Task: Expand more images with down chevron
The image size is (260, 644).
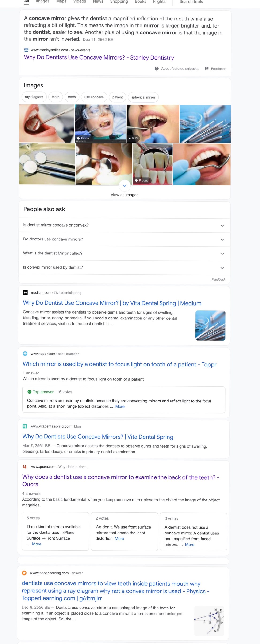Action: [x=125, y=186]
